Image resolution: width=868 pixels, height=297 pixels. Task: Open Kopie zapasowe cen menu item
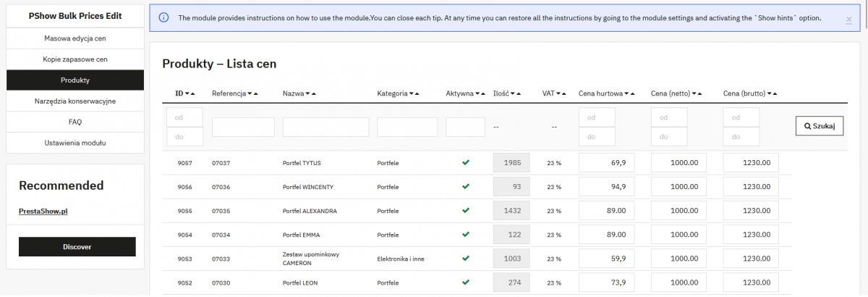(75, 59)
